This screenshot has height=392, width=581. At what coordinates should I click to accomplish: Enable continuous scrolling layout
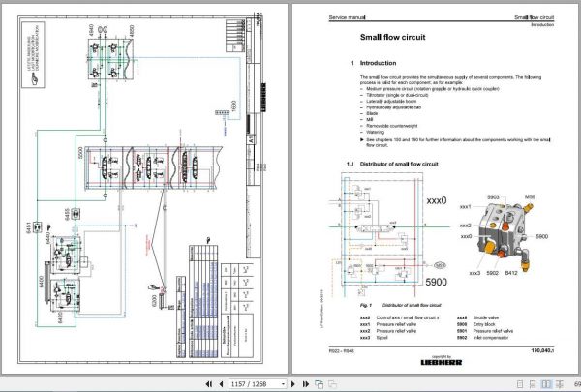pyautogui.click(x=533, y=384)
